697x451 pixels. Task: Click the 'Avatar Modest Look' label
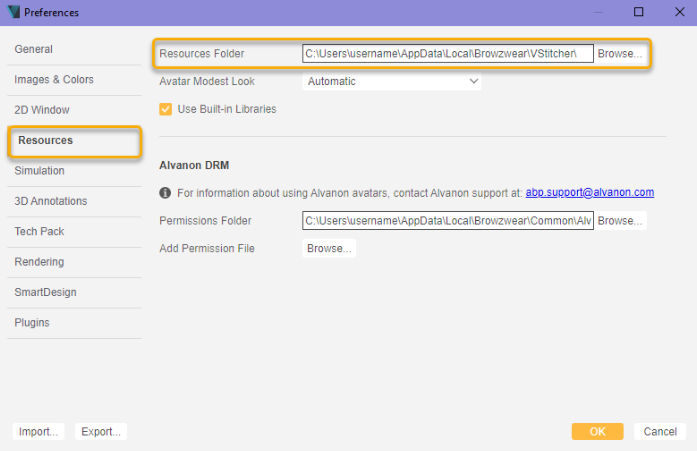[x=207, y=82]
